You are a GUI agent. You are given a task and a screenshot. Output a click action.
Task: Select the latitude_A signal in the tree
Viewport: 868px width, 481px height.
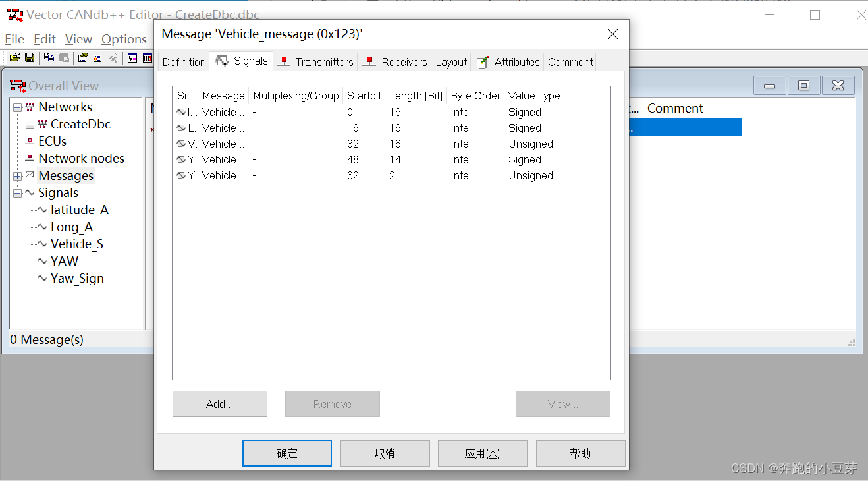(79, 210)
